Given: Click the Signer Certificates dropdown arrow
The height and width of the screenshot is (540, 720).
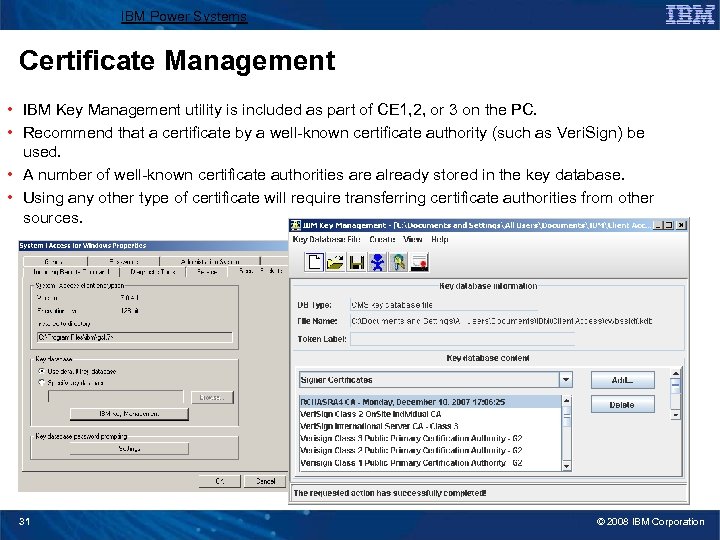Looking at the screenshot, I should [566, 380].
